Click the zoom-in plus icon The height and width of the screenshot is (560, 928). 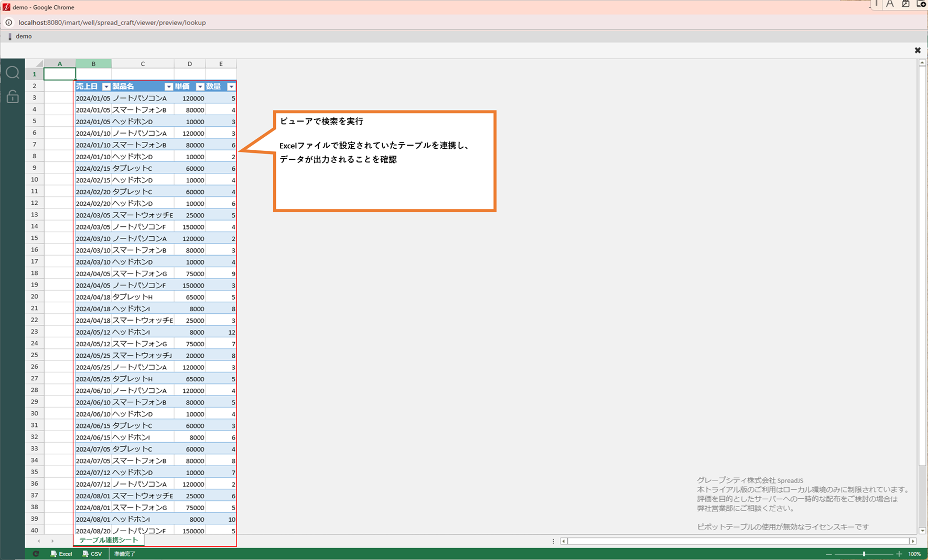(899, 554)
